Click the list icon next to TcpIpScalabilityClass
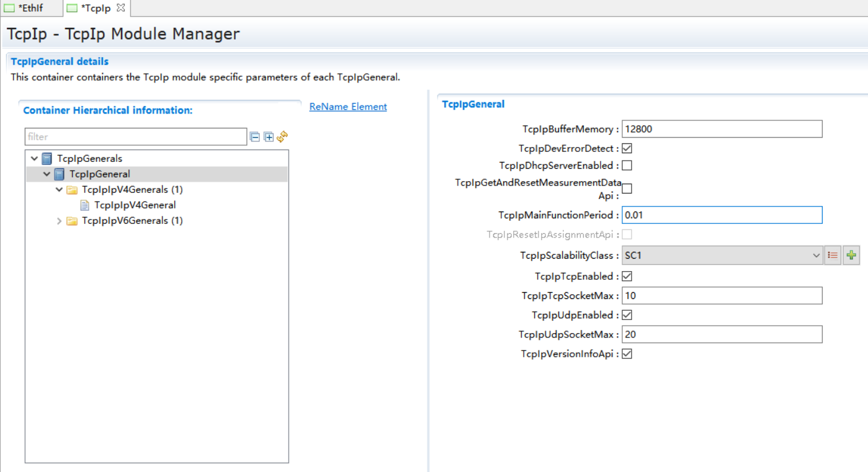Image resolution: width=868 pixels, height=472 pixels. pos(833,256)
